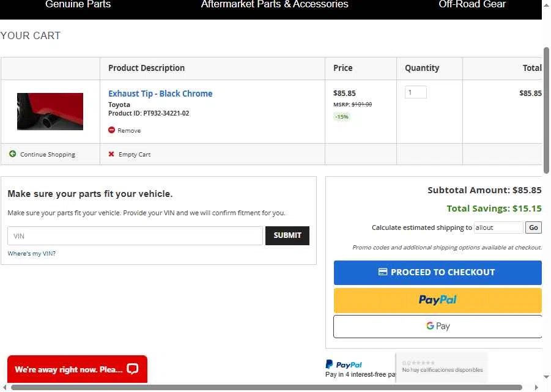Click the green Continue Shopping arrow icon
This screenshot has height=392, width=551.
tap(13, 154)
